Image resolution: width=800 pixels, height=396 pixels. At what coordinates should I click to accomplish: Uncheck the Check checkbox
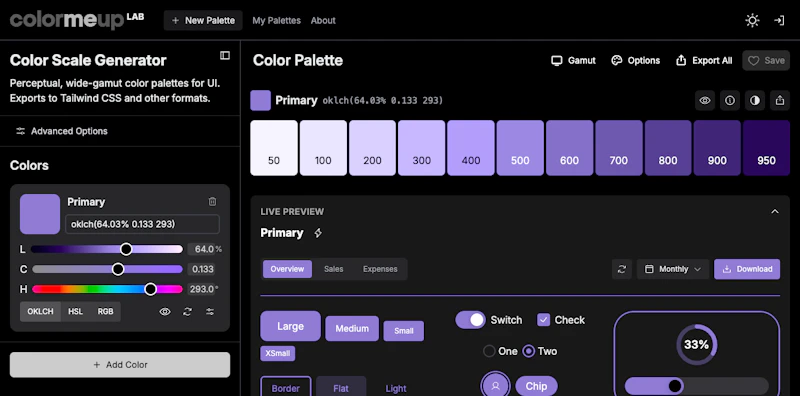pyautogui.click(x=543, y=320)
